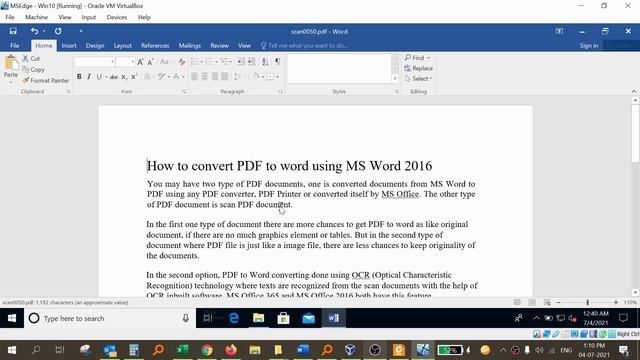Justify the paragraph text
The width and height of the screenshot is (640, 360).
click(224, 77)
